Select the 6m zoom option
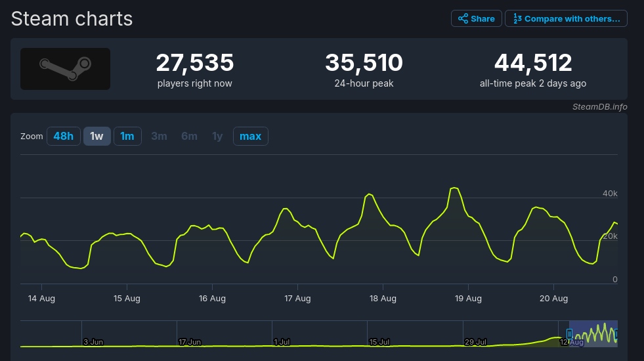 coord(189,137)
